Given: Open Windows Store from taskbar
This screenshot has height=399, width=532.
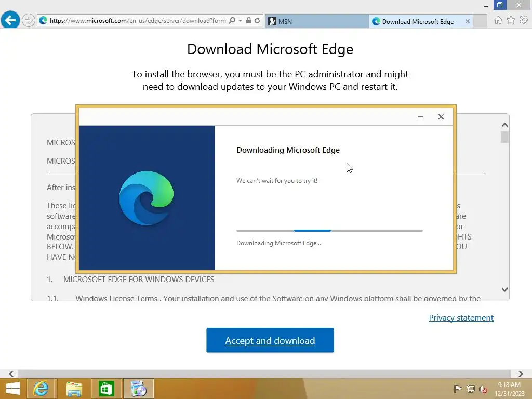Looking at the screenshot, I should pos(106,389).
